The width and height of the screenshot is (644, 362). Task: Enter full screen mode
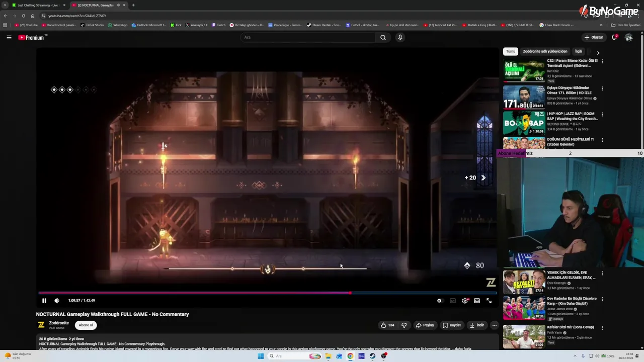click(x=489, y=301)
